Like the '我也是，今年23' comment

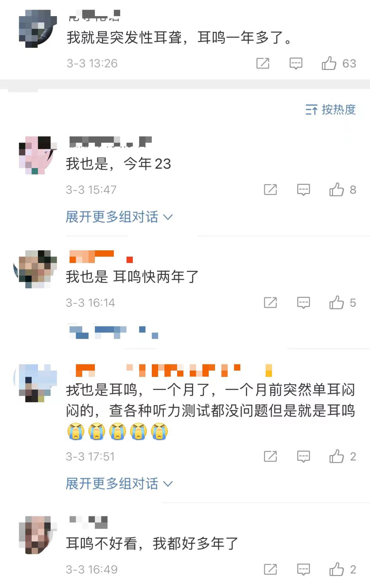343,190
